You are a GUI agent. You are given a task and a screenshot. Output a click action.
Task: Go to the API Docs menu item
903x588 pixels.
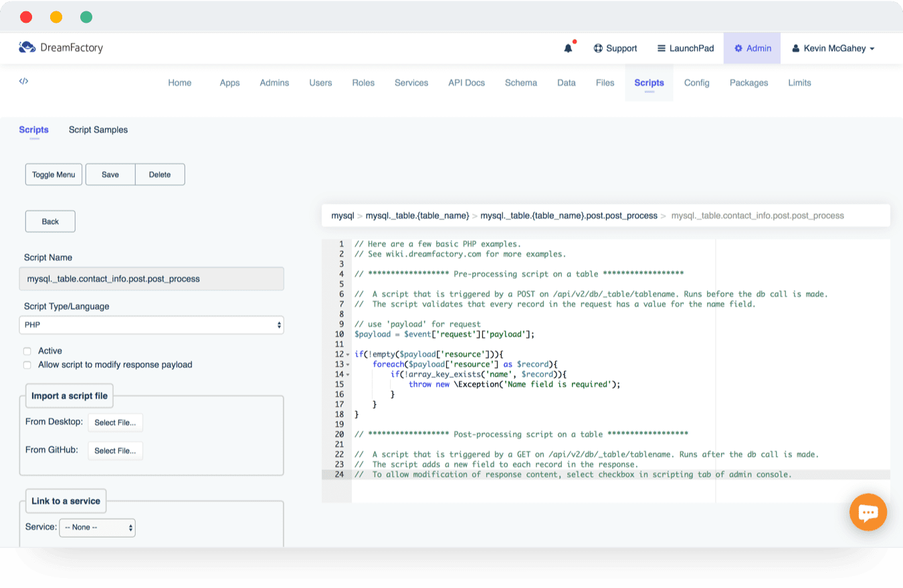point(466,83)
